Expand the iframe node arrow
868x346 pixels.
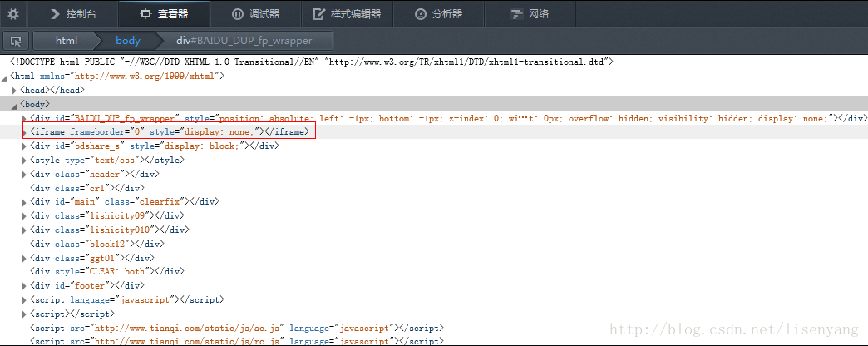[x=24, y=131]
